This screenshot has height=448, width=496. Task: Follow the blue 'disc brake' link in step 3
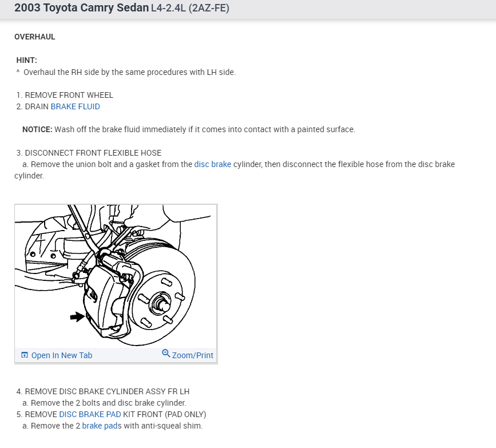pyautogui.click(x=213, y=164)
